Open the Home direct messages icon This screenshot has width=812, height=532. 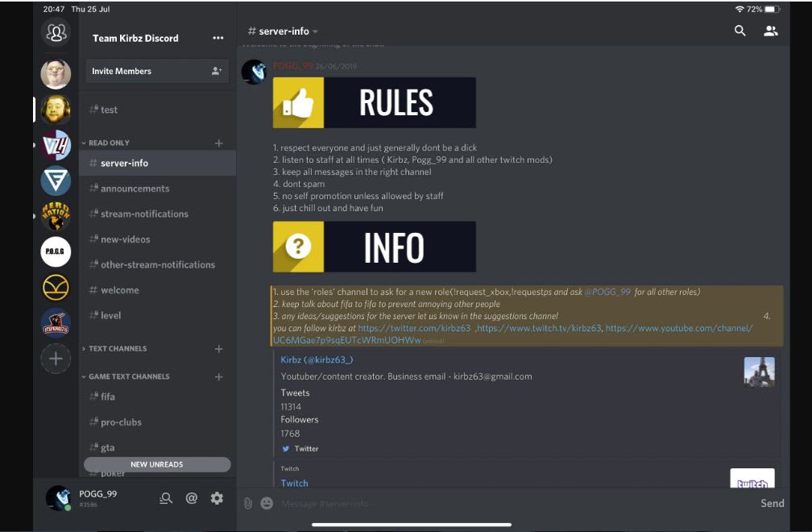click(x=56, y=32)
